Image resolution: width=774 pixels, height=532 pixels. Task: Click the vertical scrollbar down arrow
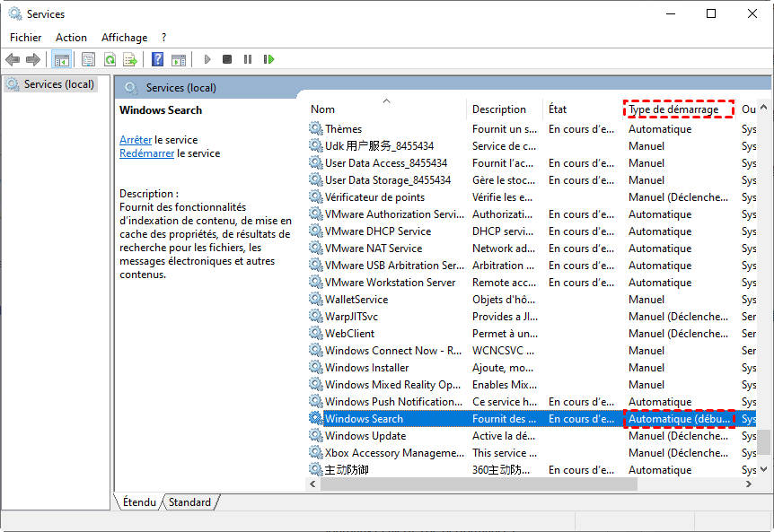764,468
